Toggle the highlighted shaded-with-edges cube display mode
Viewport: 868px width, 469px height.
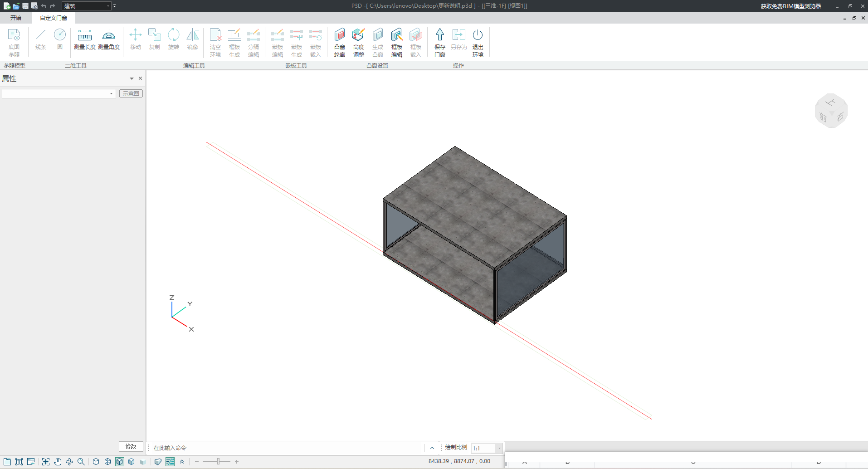pos(119,462)
